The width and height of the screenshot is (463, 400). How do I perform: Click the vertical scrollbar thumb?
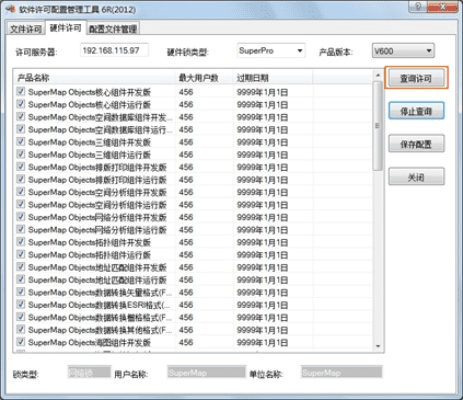coord(378,126)
